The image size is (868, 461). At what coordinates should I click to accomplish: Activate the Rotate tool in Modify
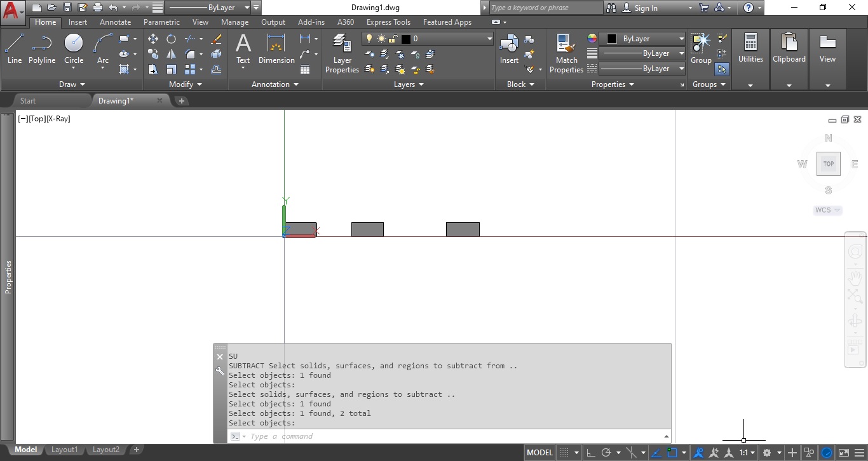click(172, 39)
